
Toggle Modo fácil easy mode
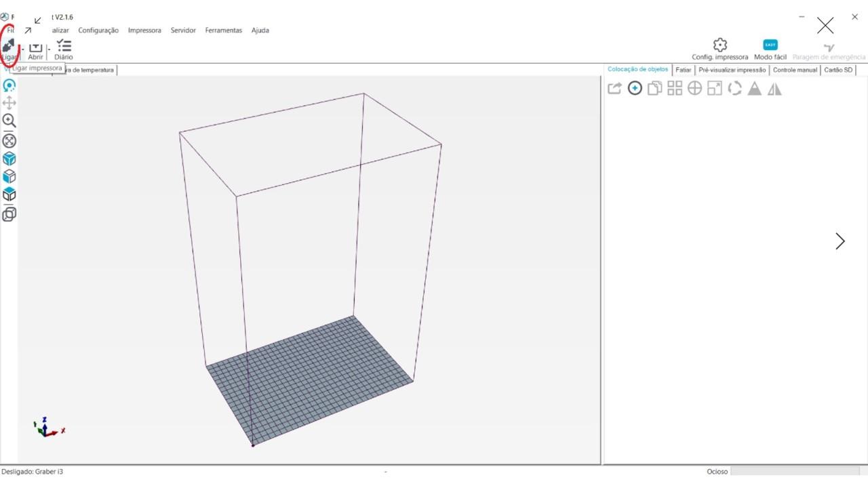[x=770, y=49]
